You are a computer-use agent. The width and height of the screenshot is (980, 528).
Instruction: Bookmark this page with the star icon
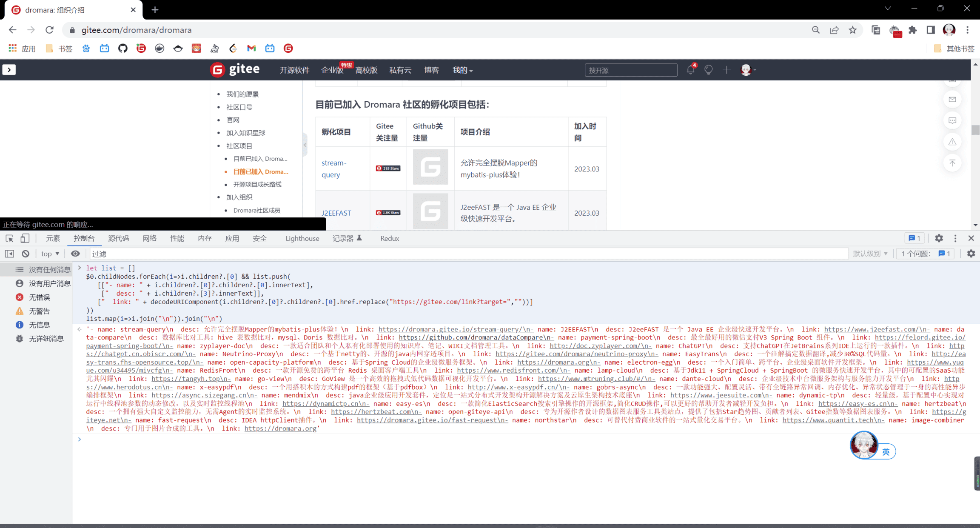pos(852,30)
